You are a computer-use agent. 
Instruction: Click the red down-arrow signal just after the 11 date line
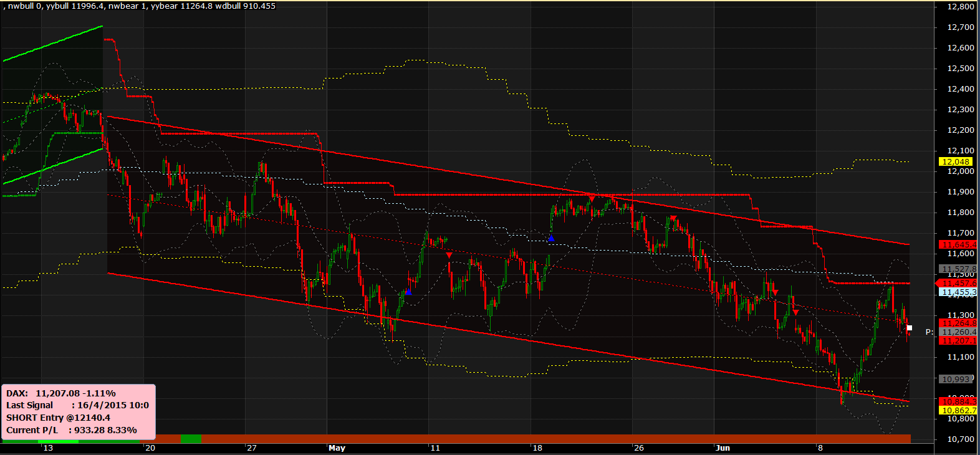click(x=449, y=255)
